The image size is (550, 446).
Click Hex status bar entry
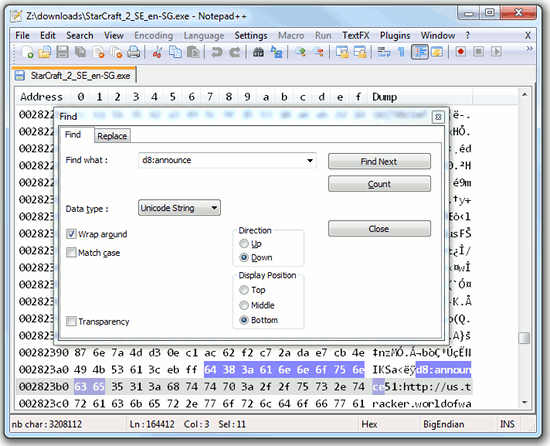pyautogui.click(x=369, y=424)
